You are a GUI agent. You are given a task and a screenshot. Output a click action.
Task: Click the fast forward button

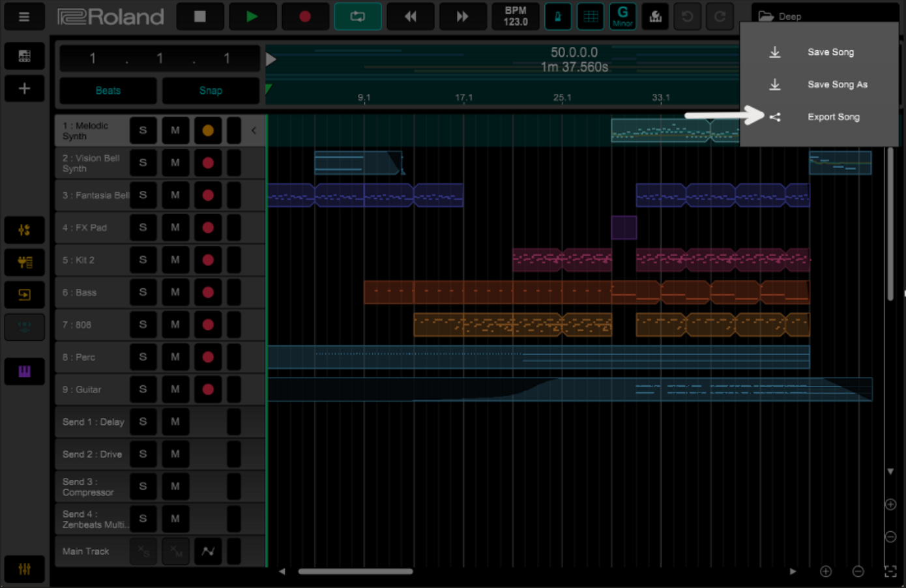[x=462, y=16]
